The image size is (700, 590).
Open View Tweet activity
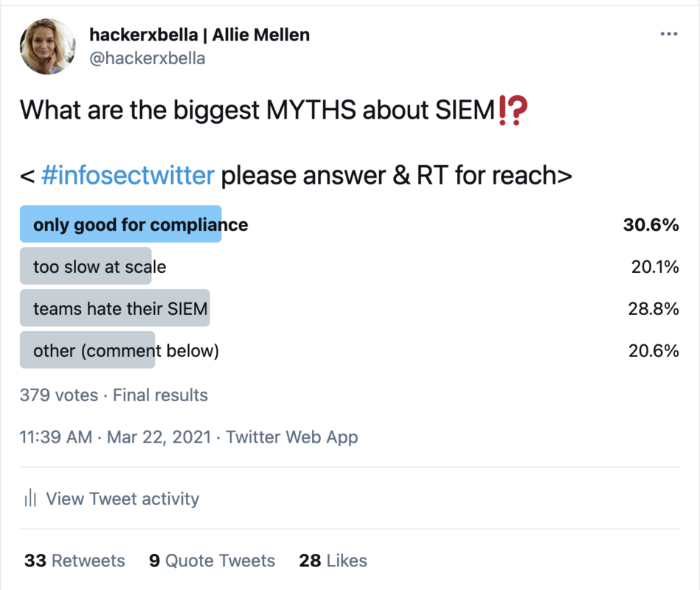tap(122, 499)
